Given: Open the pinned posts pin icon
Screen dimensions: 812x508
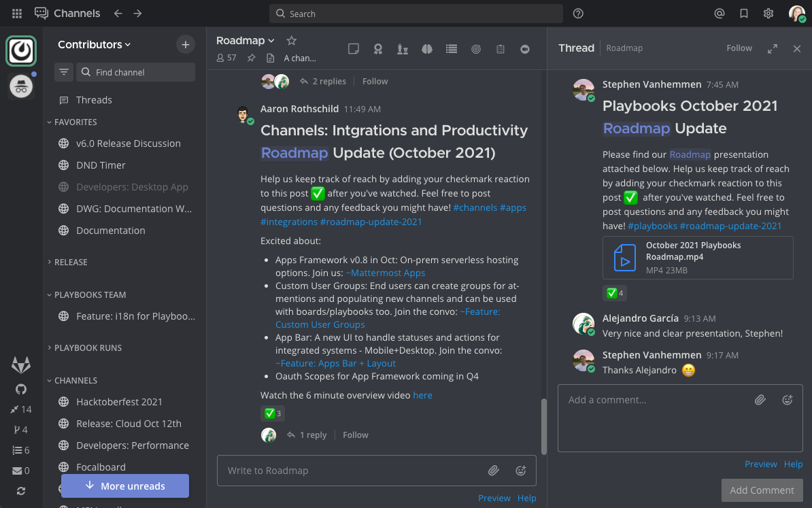Looking at the screenshot, I should coord(251,58).
